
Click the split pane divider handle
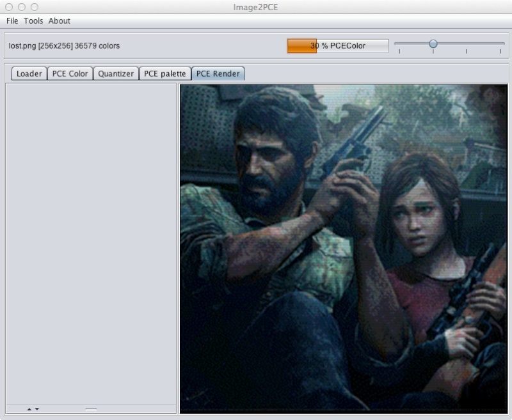[x=91, y=409]
